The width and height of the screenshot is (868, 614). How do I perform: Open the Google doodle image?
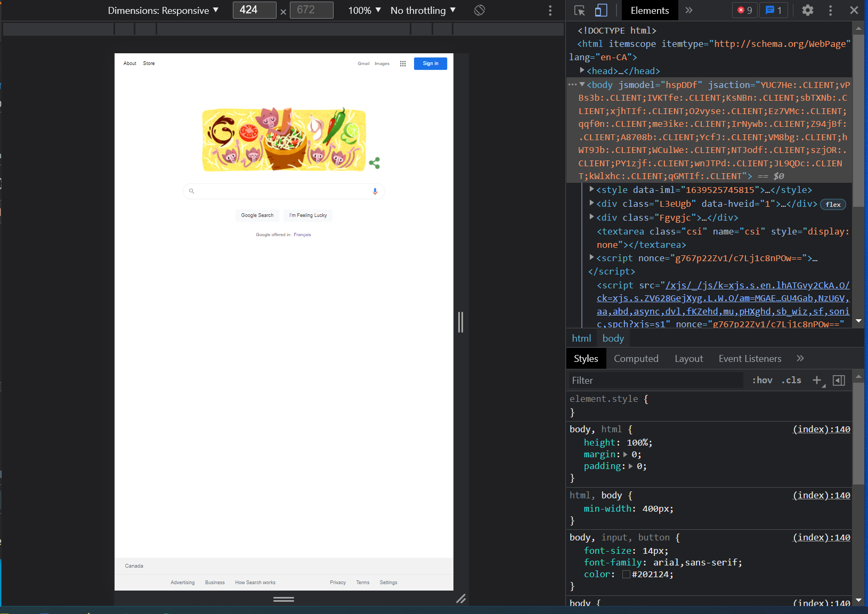tap(284, 139)
